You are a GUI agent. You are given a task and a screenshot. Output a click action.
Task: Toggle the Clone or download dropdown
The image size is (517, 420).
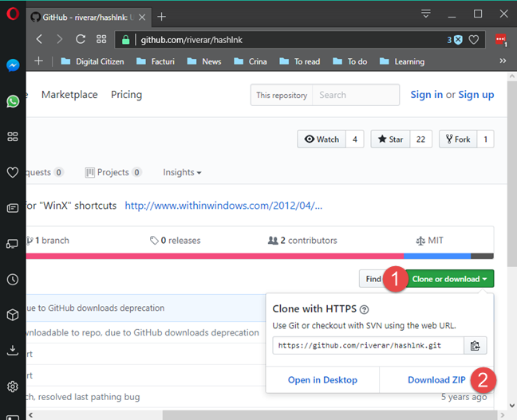(x=450, y=279)
